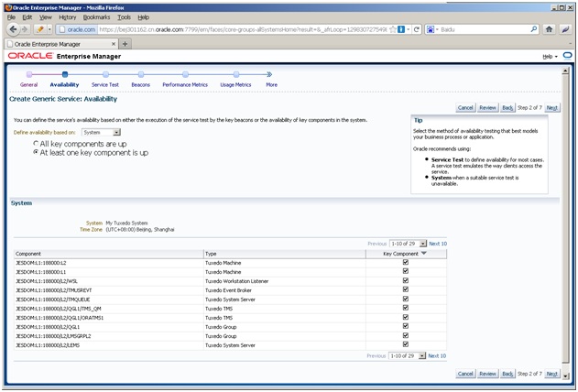Click page vertical scrollbar down arrow
The width and height of the screenshot is (578, 392).
[x=566, y=376]
